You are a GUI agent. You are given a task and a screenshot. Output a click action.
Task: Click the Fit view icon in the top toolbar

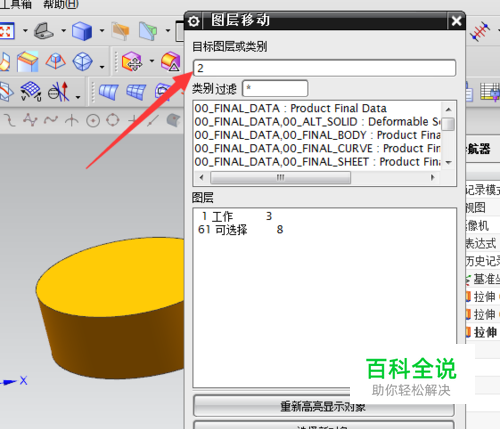tap(7, 31)
